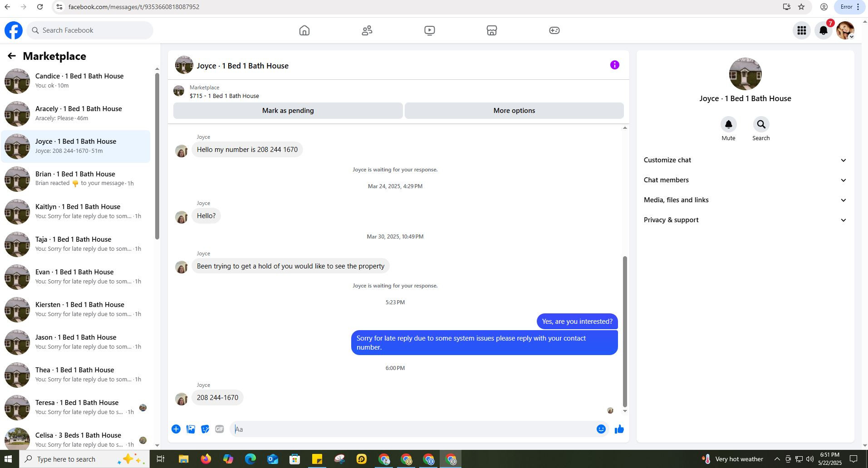This screenshot has height=468, width=868.
Task: Open File Explorer from taskbar
Action: coord(183,459)
